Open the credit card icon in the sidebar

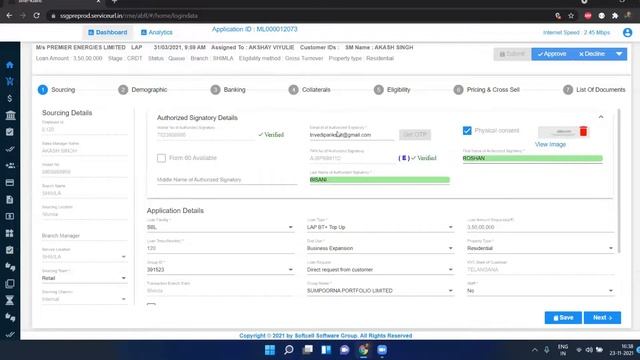pyautogui.click(x=10, y=182)
